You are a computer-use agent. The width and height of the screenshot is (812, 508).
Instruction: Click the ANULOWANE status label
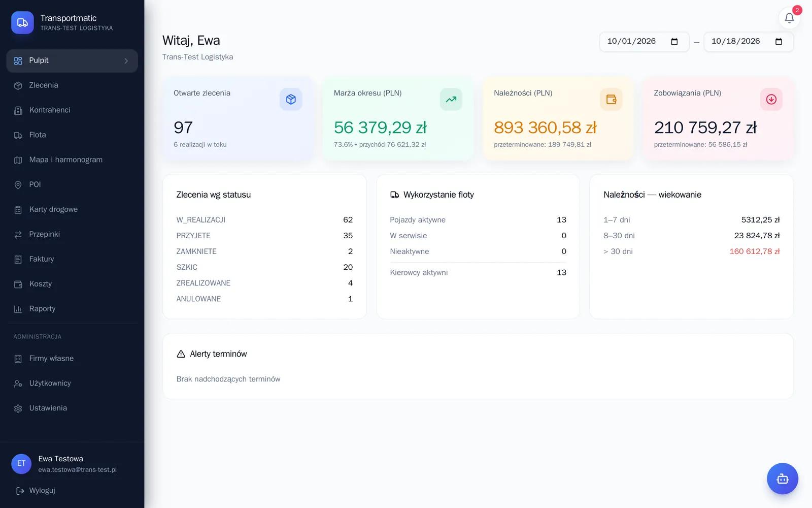coord(198,299)
